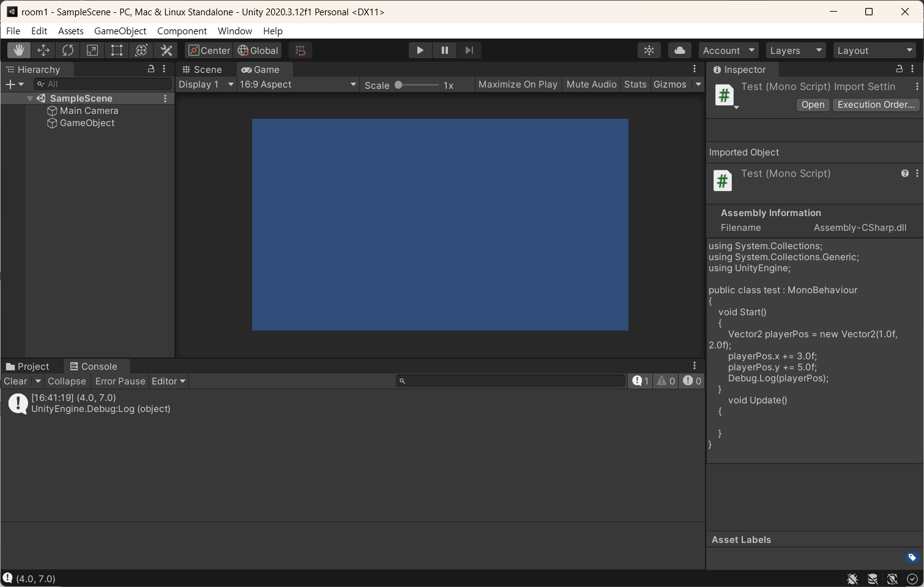The width and height of the screenshot is (924, 587).
Task: Toggle grid snapping icon
Action: click(300, 50)
